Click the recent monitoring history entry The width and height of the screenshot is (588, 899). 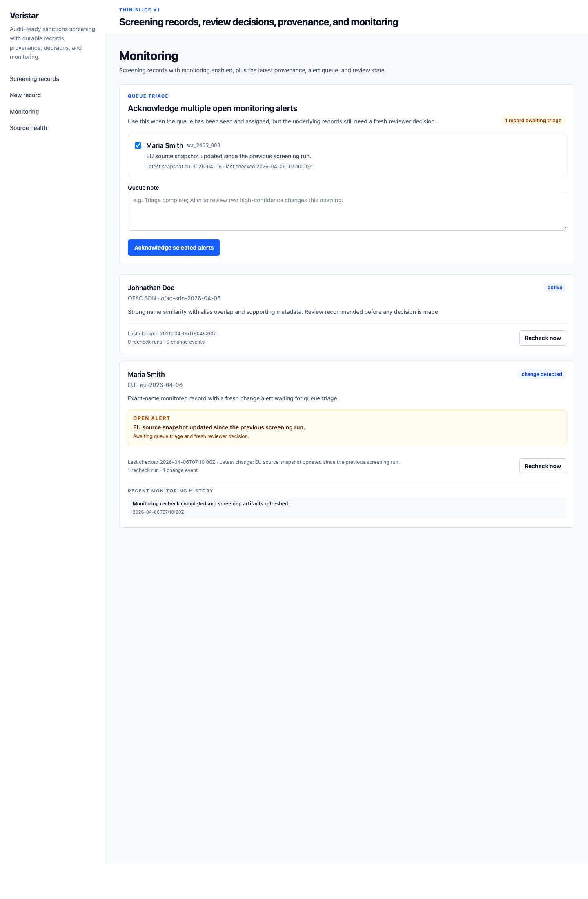[347, 508]
